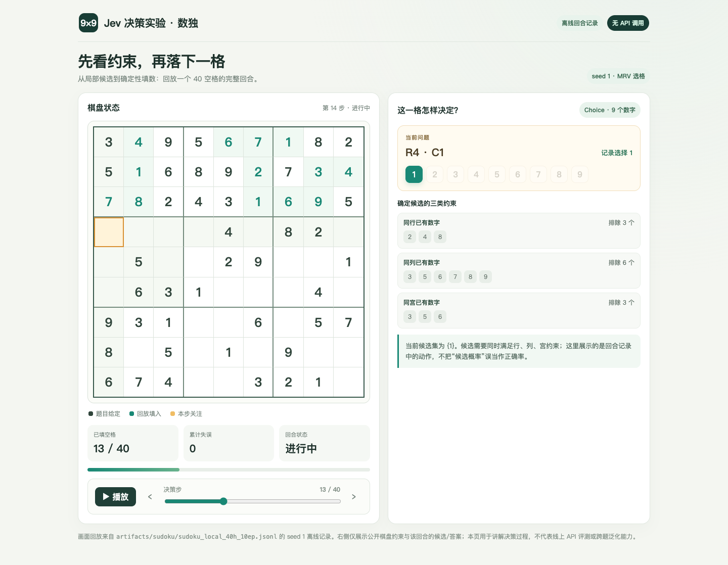Click the 回合状态 进行中 stat card
The width and height of the screenshot is (728, 565).
pos(325,443)
